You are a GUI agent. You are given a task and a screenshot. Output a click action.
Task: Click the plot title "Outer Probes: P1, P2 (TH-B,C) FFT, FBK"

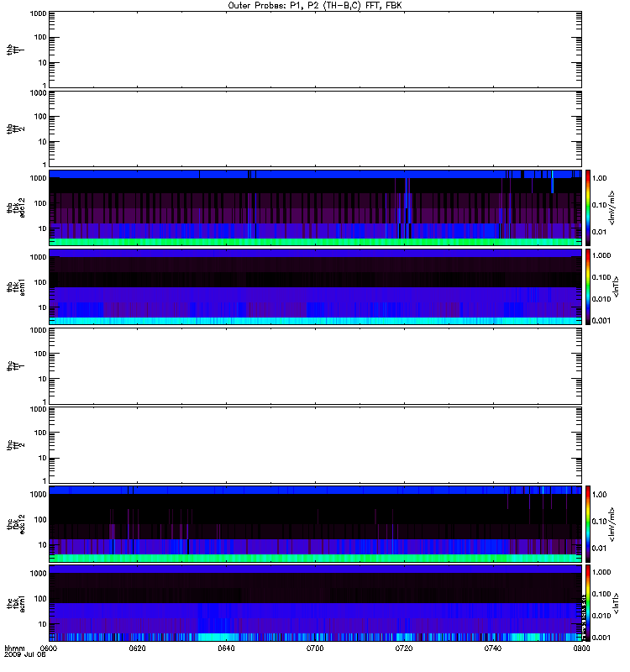coord(315,6)
